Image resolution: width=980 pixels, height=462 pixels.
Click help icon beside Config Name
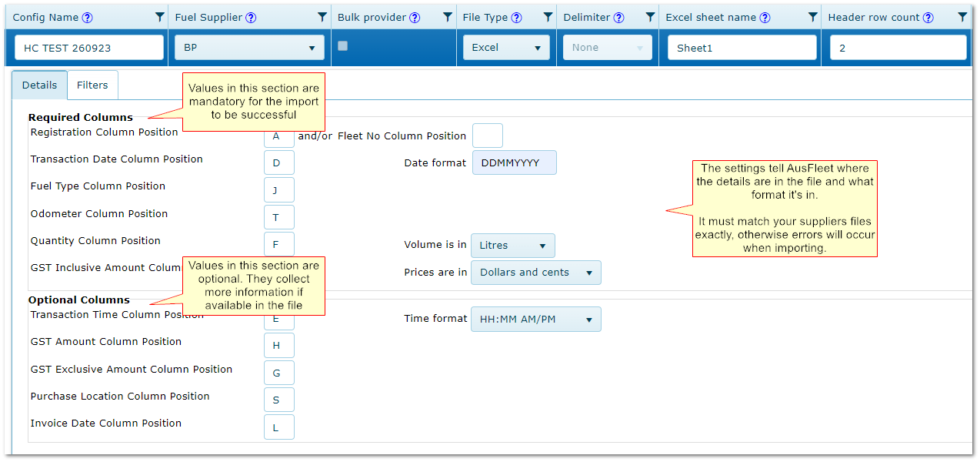[x=87, y=18]
